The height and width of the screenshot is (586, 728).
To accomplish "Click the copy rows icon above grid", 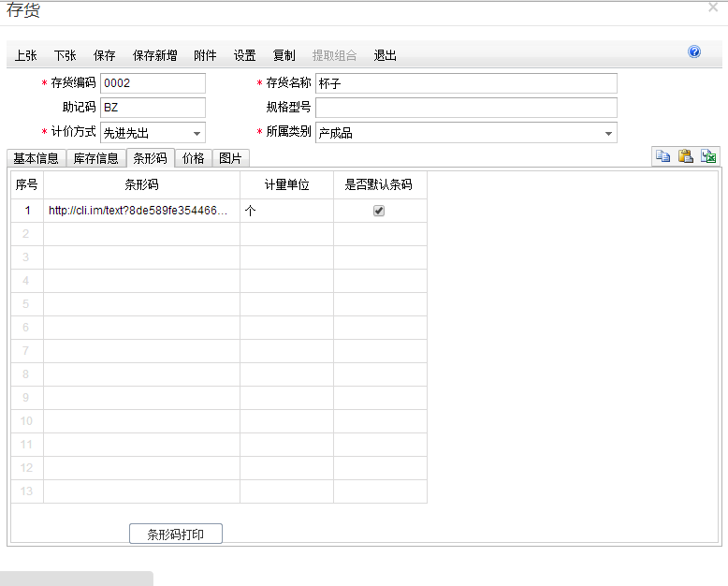I will (662, 157).
